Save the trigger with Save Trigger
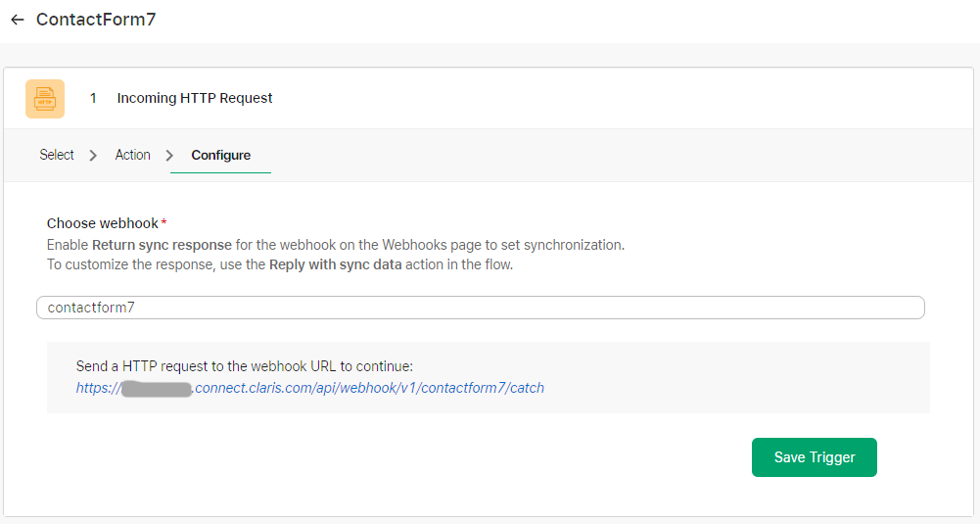Viewport: 980px width, 524px height. [815, 457]
